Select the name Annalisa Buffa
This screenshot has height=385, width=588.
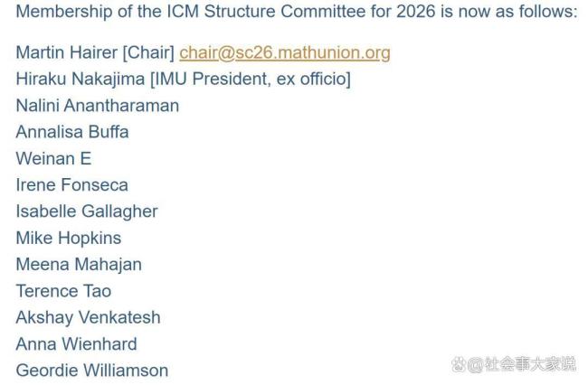pyautogui.click(x=72, y=132)
